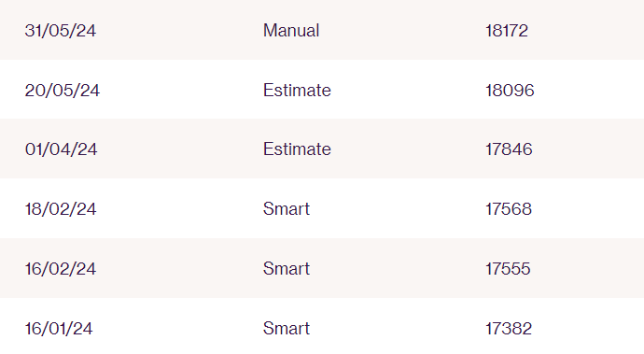Screen dimensions: 644x354
Task: Click the Smart label for 16/02/24
Action: (x=287, y=268)
